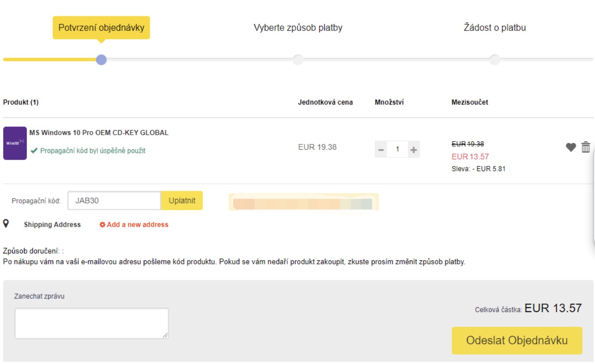Click gear icon beside Add a new address
This screenshot has height=364, width=595.
(x=102, y=225)
